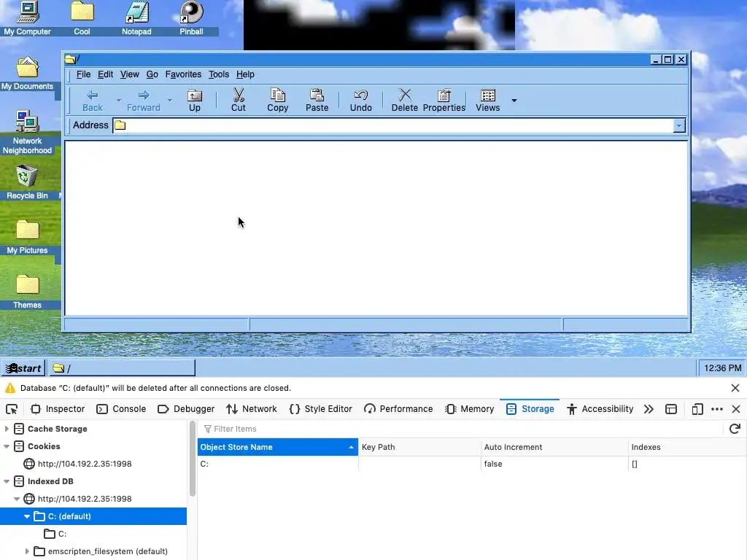This screenshot has width=747, height=560.
Task: Collapse the Cookies tree node
Action: point(7,447)
